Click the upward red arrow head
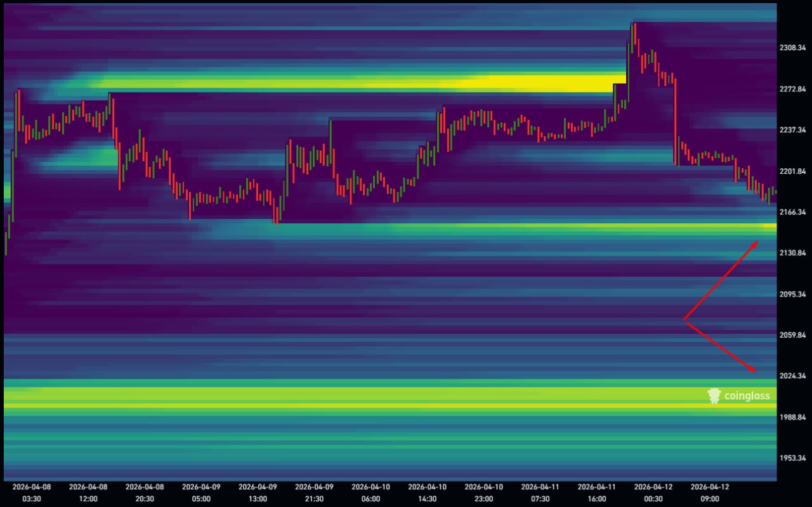Screen dimensions: 812x507 tap(755, 243)
